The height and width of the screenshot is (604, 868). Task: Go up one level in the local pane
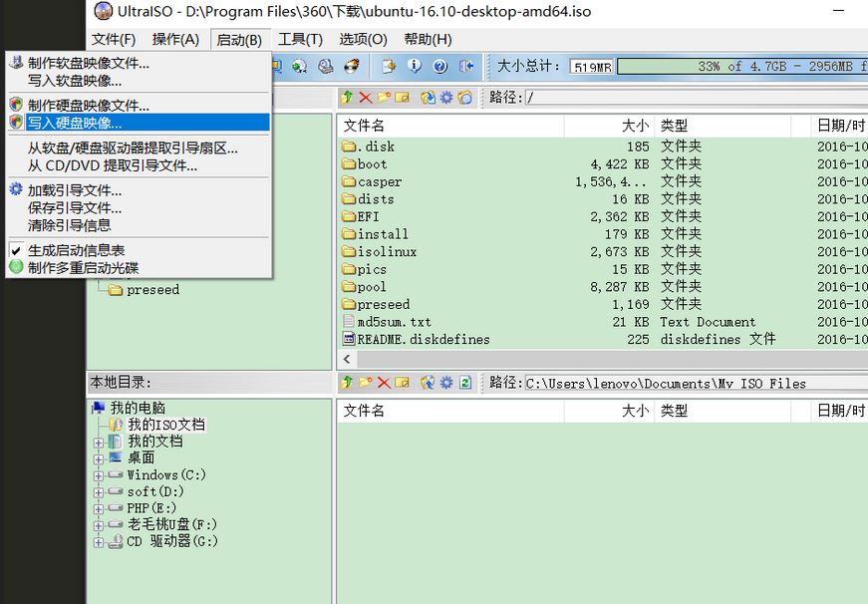click(347, 382)
